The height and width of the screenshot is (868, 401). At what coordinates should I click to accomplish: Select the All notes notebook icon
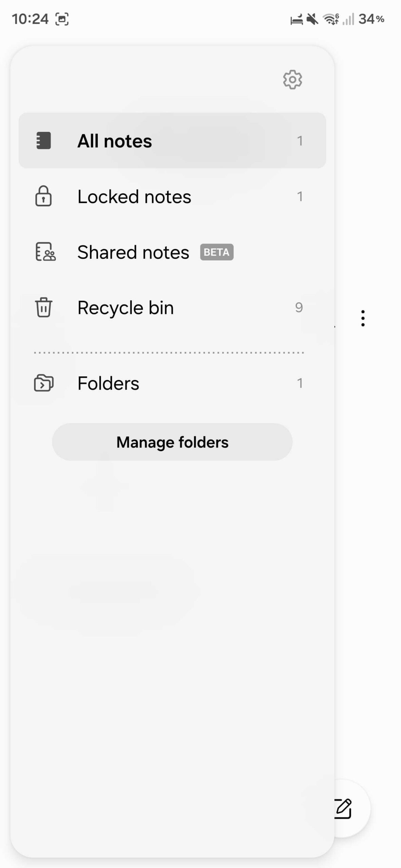tap(43, 141)
